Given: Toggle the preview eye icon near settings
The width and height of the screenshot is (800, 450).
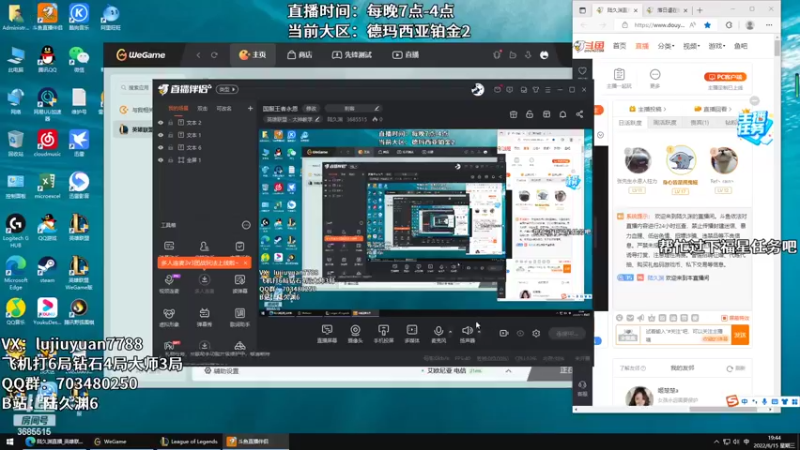Looking at the screenshot, I should pos(520,333).
